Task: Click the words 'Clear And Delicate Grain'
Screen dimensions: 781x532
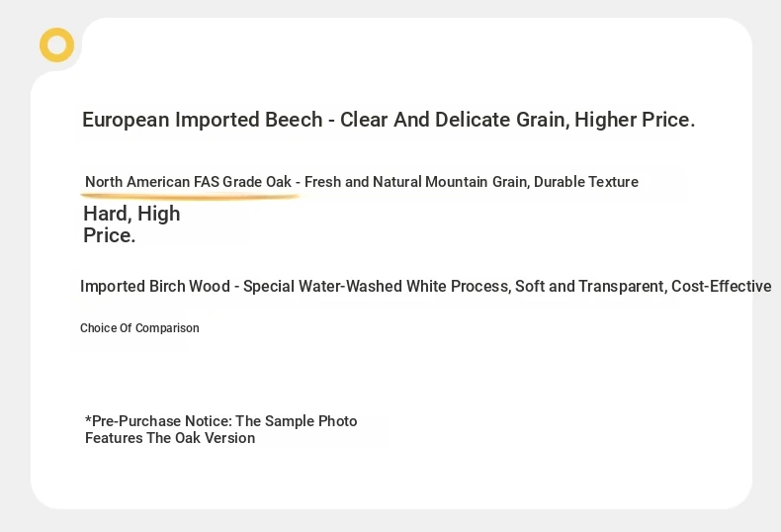Action: click(x=455, y=120)
